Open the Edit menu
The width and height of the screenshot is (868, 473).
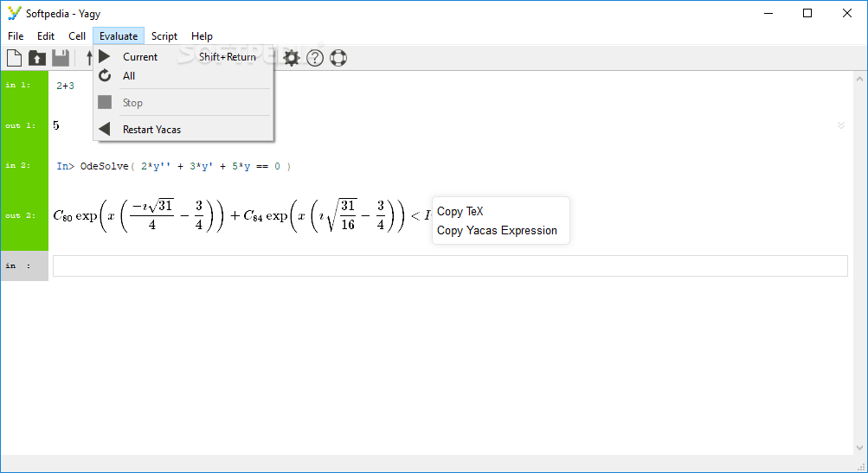[45, 36]
